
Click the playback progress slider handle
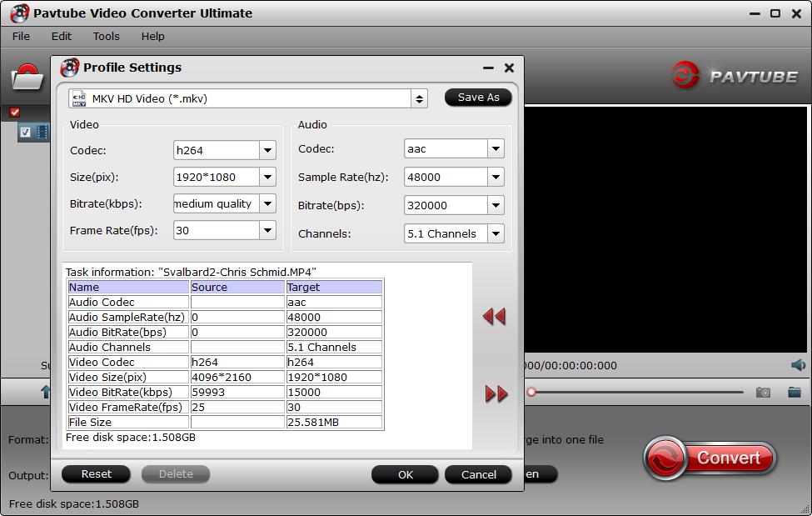pyautogui.click(x=531, y=392)
